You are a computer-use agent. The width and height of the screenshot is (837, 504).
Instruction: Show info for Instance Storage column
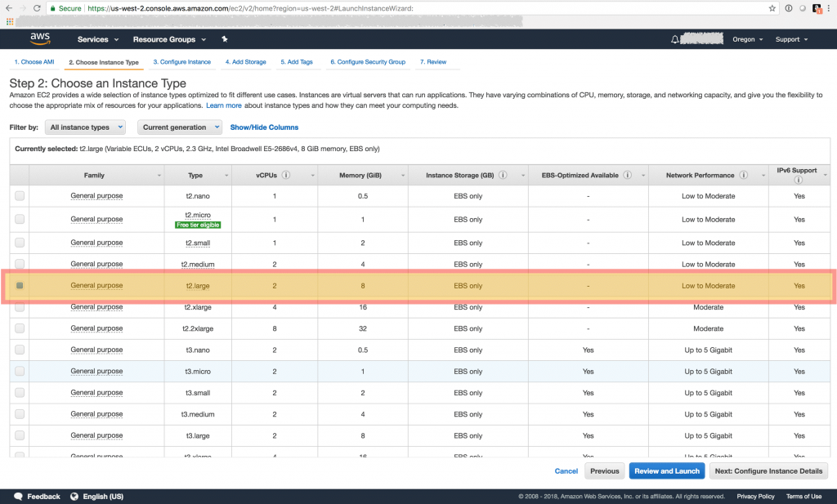[x=503, y=175]
